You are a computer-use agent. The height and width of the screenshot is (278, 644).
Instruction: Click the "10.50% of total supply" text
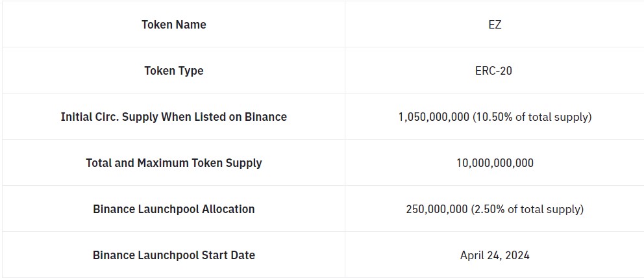(x=532, y=117)
